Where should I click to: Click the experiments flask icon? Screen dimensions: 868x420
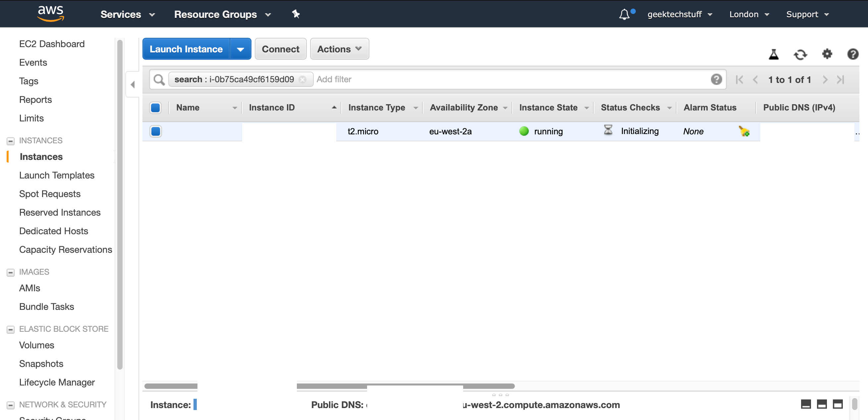(x=774, y=54)
